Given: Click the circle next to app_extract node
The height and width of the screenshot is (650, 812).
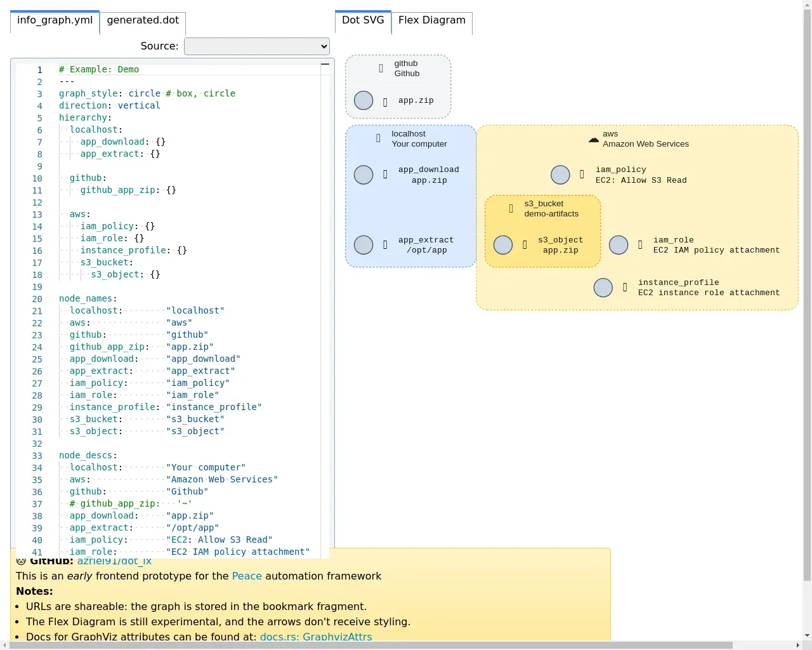Looking at the screenshot, I should coord(363,245).
